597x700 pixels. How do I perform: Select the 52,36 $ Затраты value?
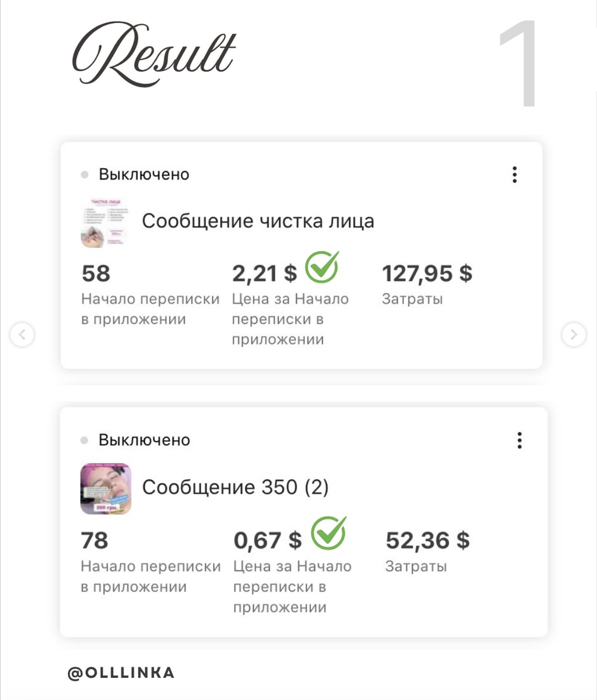click(427, 540)
